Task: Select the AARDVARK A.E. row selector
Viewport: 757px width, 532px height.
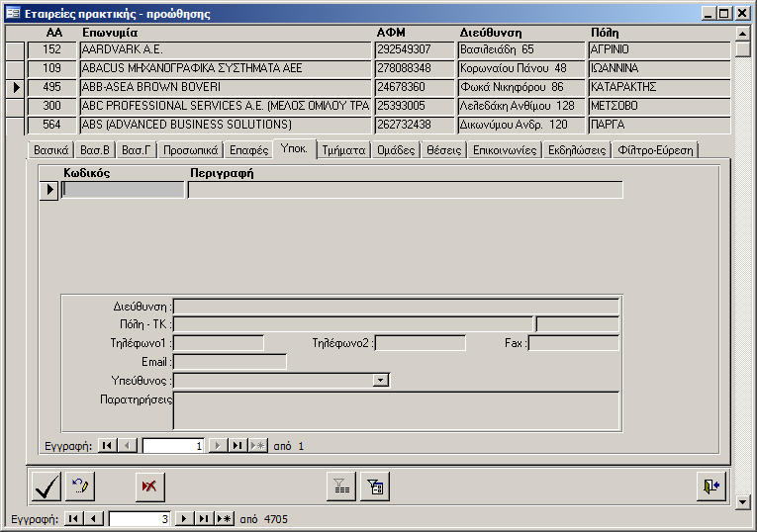Action: (x=15, y=49)
